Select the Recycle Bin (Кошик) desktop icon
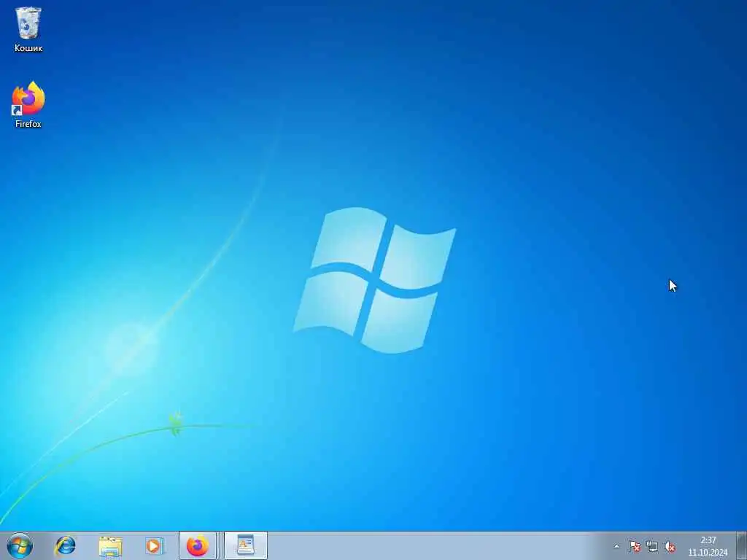747x560 pixels. tap(28, 29)
